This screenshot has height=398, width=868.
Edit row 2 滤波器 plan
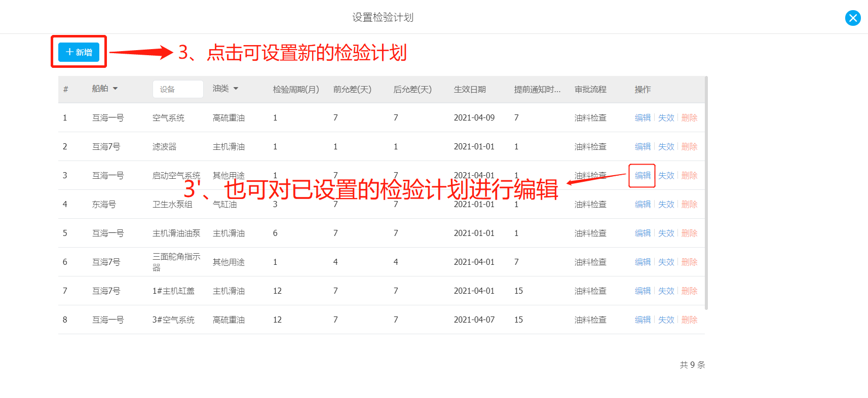click(x=643, y=146)
